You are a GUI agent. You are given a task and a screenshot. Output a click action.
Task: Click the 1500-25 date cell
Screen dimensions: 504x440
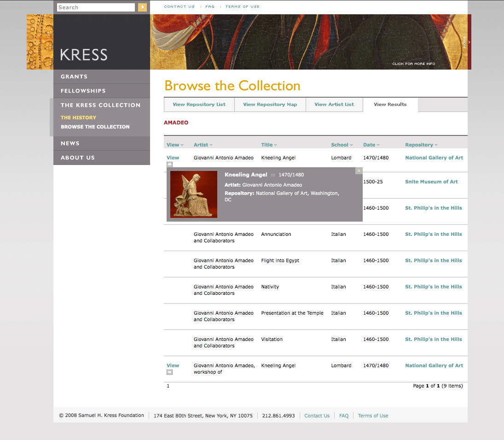point(373,182)
